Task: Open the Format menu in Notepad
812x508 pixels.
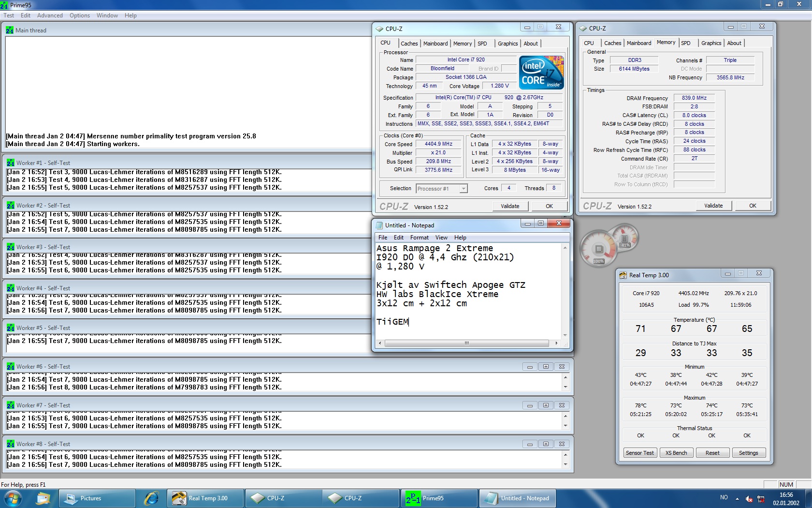Action: (x=420, y=238)
